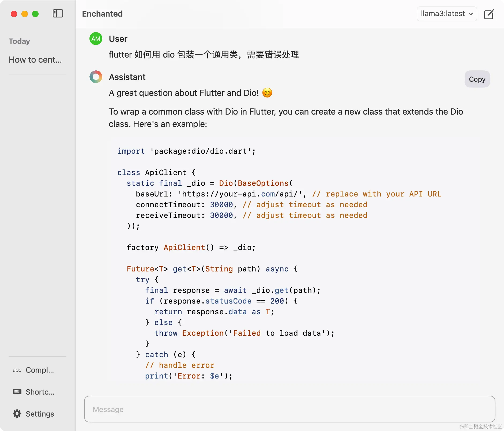
Task: Click the Enchanted app title
Action: [x=102, y=14]
